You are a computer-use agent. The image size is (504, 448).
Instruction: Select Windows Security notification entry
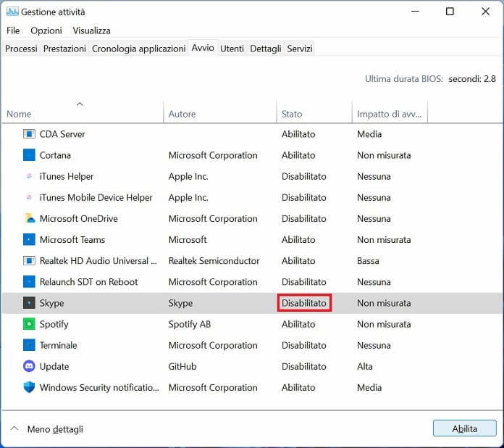99,388
